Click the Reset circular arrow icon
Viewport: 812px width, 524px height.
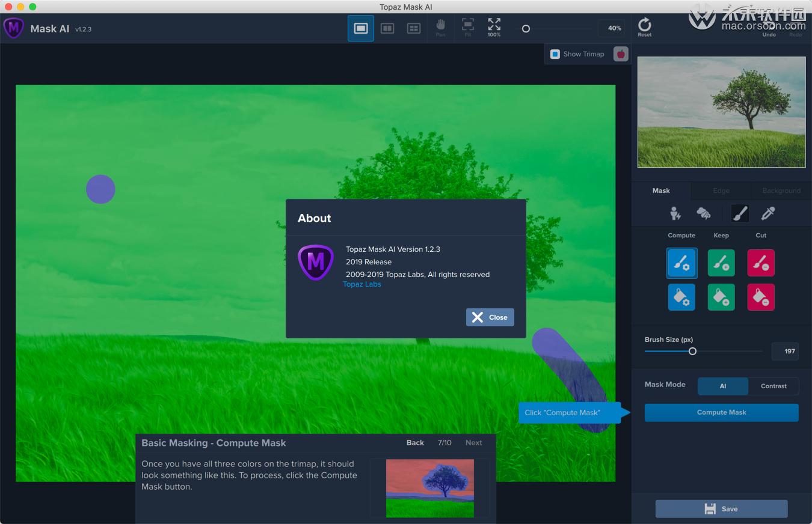(645, 27)
